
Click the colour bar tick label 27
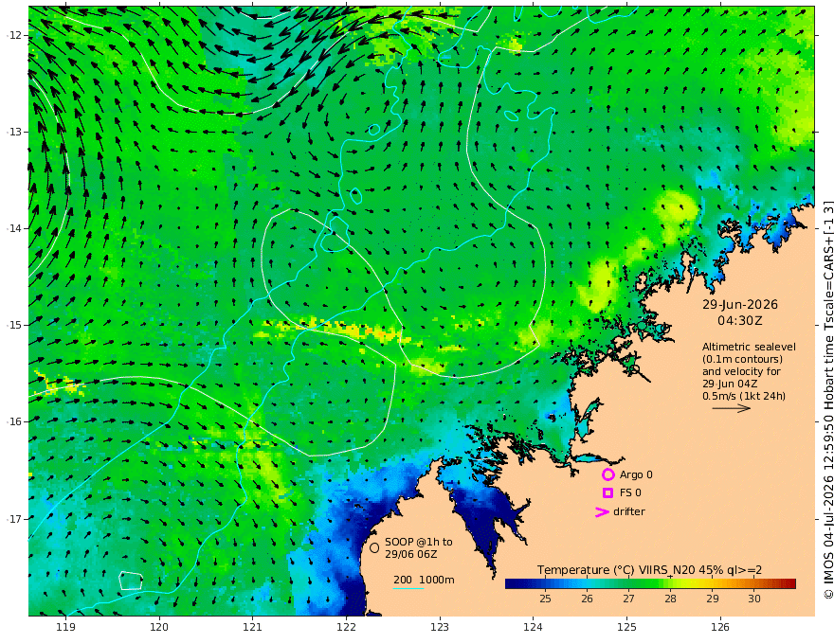[x=628, y=599]
